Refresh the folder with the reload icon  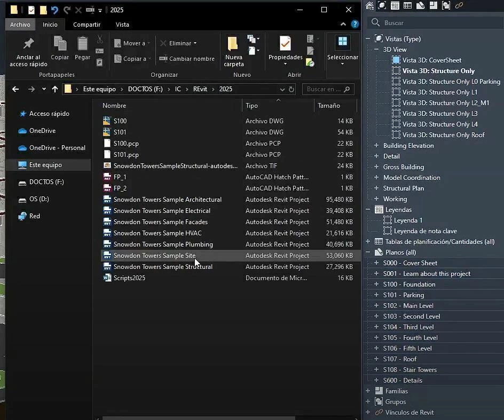[x=292, y=89]
